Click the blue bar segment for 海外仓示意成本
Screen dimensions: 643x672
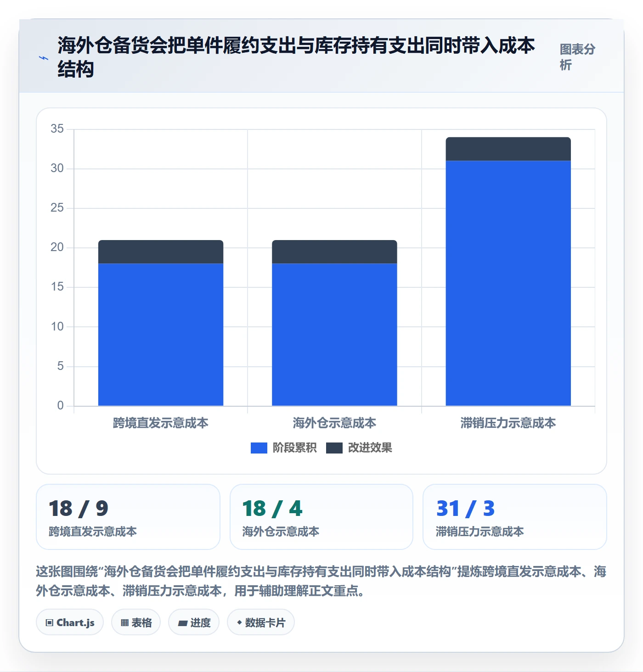(334, 335)
